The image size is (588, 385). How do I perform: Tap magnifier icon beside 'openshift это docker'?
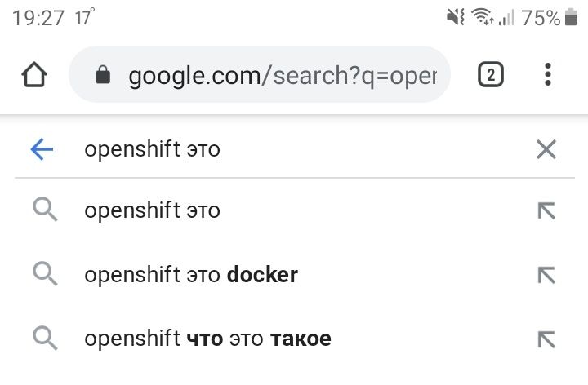click(x=45, y=274)
